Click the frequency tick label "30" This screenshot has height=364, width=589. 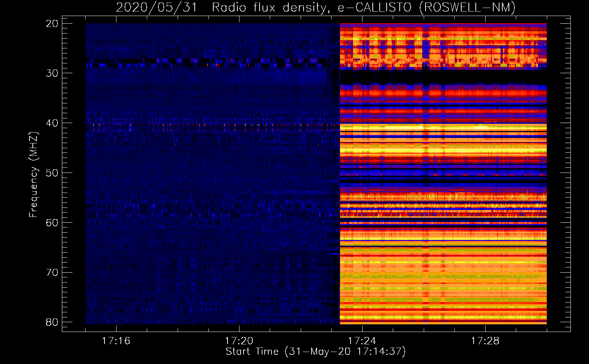52,73
